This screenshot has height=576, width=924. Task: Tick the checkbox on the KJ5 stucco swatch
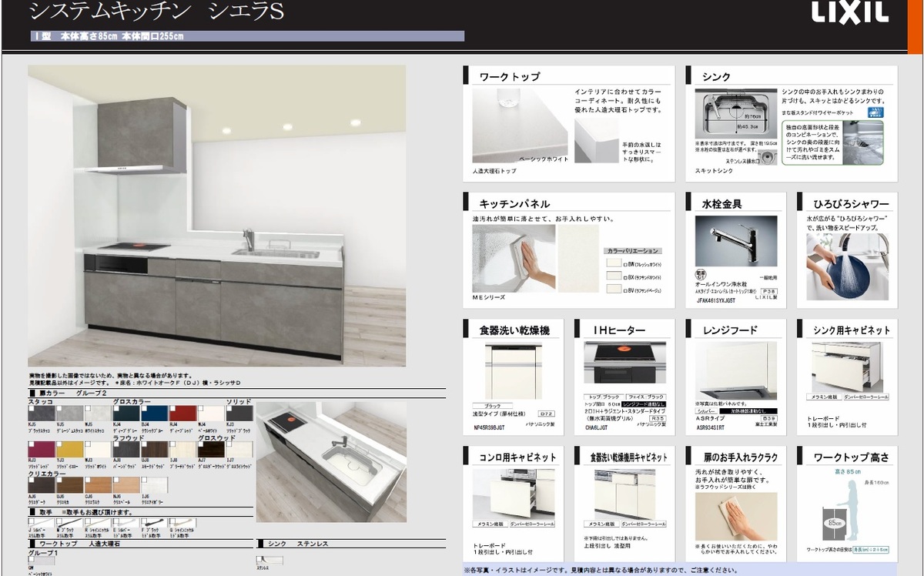click(32, 409)
